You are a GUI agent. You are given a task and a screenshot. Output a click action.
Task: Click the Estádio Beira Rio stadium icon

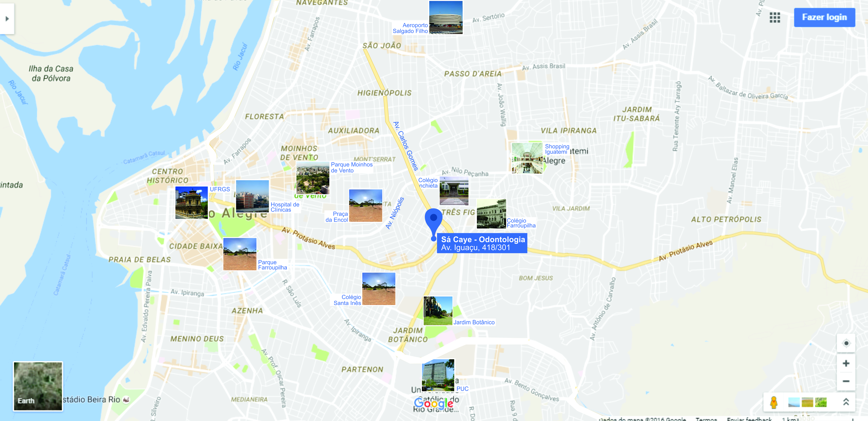pos(126,400)
